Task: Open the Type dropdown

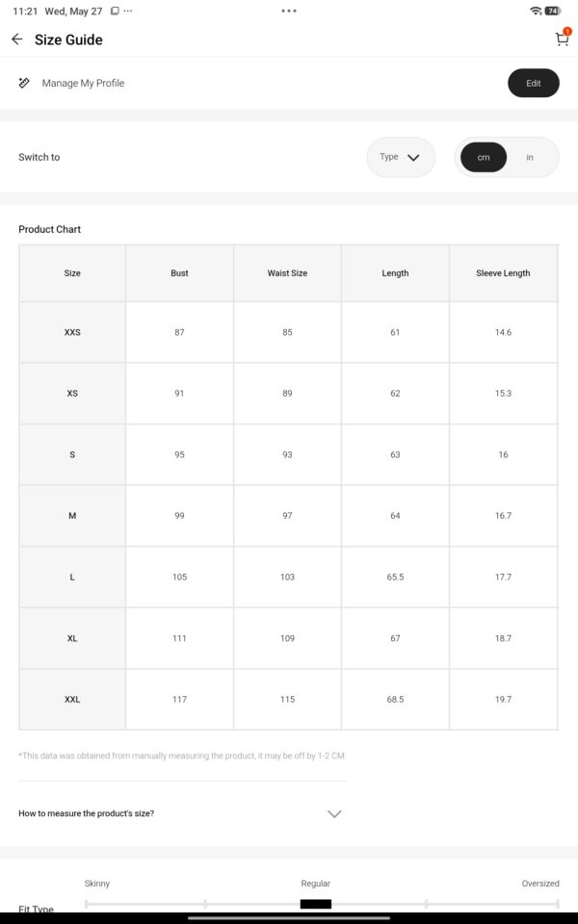Action: (401, 157)
